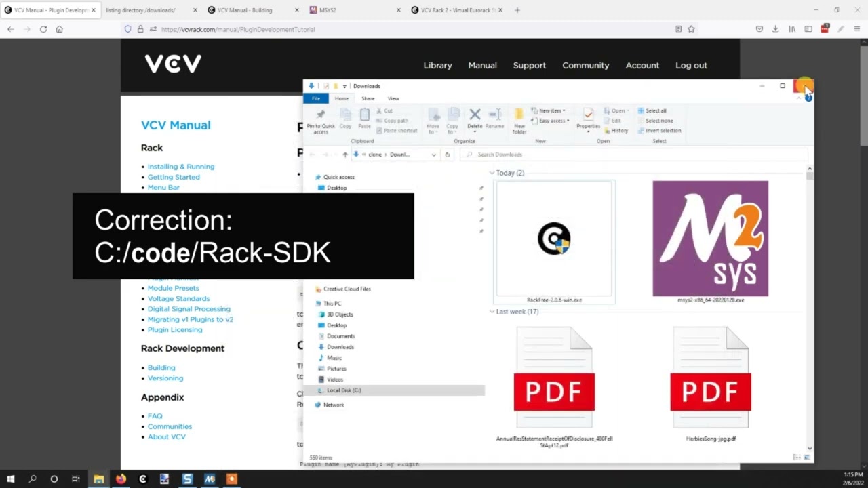Image resolution: width=868 pixels, height=488 pixels.
Task: Click the Delete icon in Explorer ribbon
Action: point(475,115)
